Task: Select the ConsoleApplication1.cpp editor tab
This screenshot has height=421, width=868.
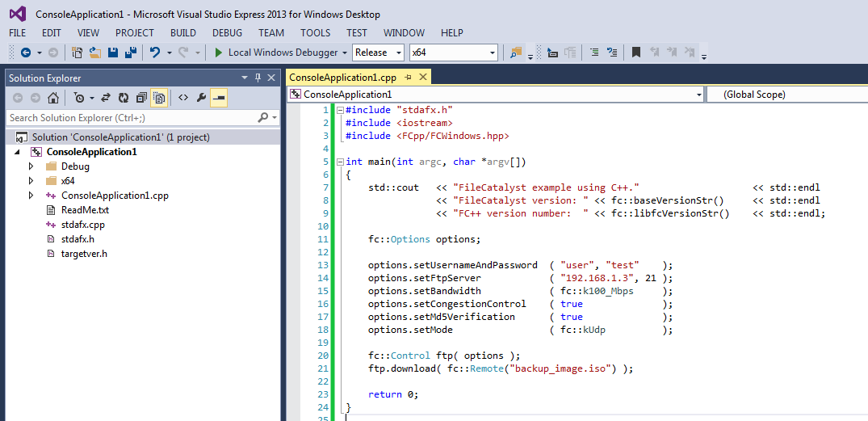Action: pos(343,78)
